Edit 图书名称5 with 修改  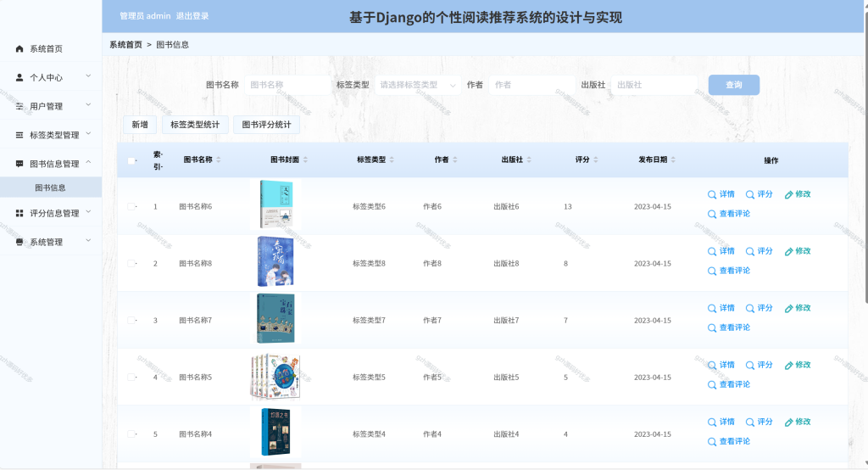point(798,366)
